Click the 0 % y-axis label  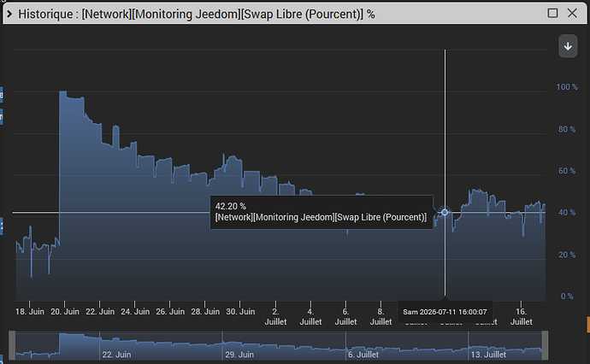coord(567,296)
